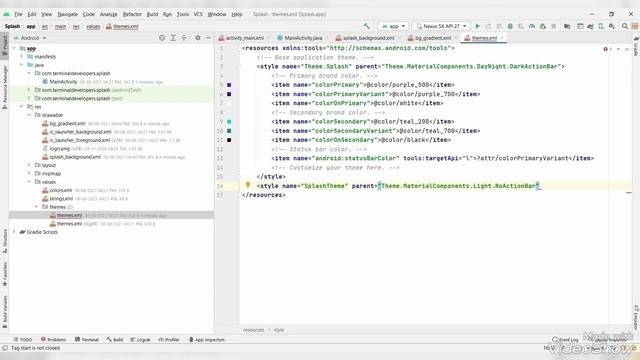The width and height of the screenshot is (640, 360).
Task: Expand the layout folder
Action: click(x=29, y=165)
